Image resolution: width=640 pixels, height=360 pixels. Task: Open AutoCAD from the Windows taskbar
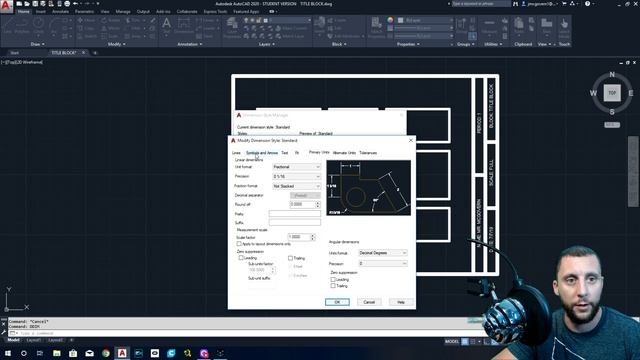(122, 353)
